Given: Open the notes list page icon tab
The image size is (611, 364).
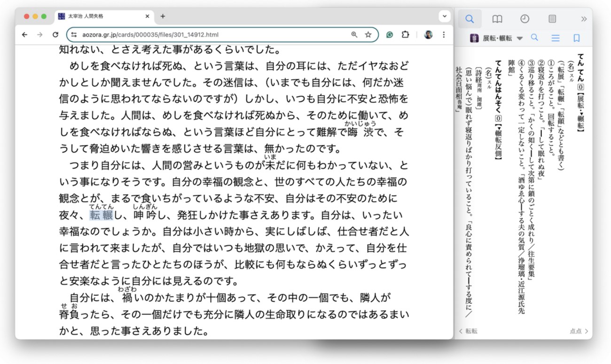Looking at the screenshot, I should [552, 19].
